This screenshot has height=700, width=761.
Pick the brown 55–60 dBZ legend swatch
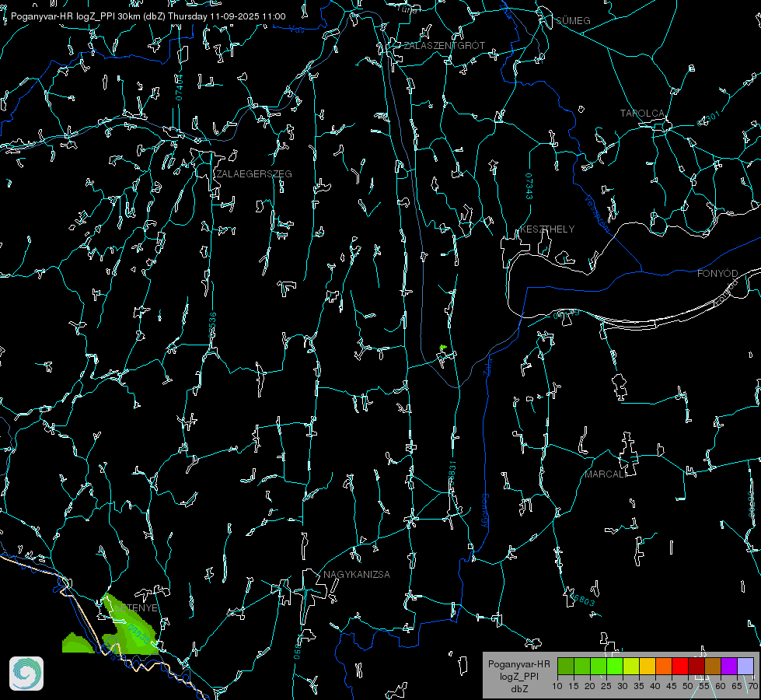(713, 666)
